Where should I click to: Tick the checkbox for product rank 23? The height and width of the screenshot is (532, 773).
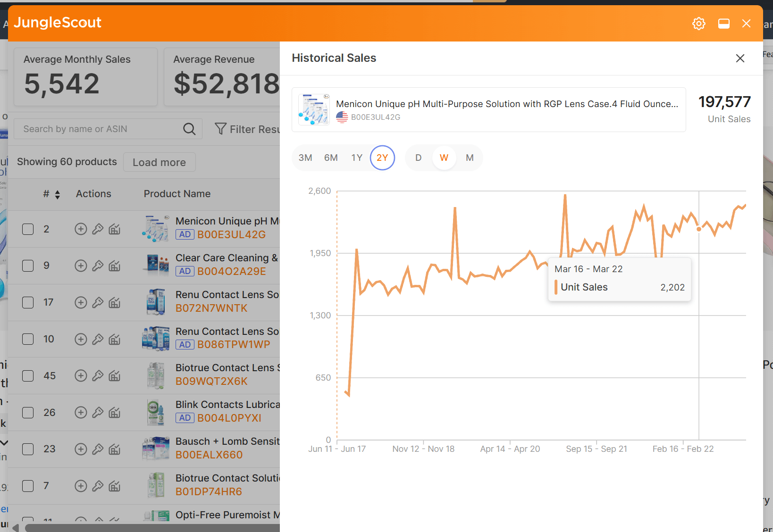pos(28,449)
